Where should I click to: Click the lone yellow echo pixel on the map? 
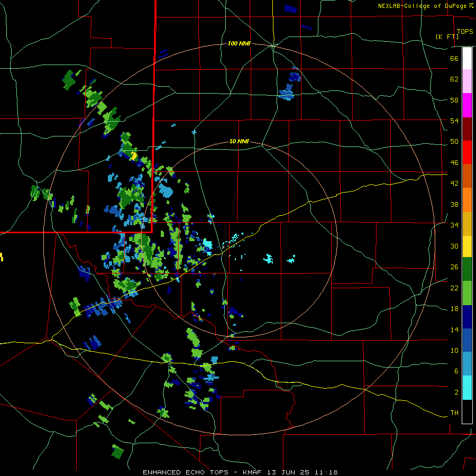[134, 156]
